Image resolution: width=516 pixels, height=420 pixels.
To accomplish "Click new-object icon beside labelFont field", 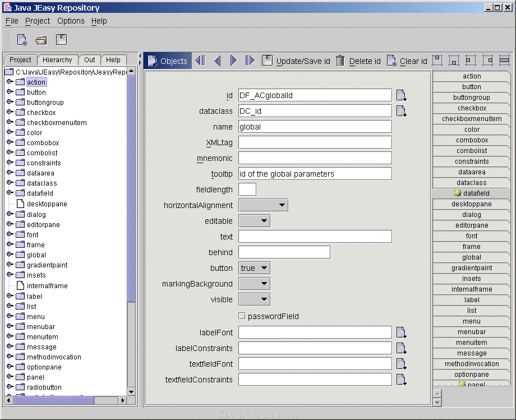I will tap(401, 333).
